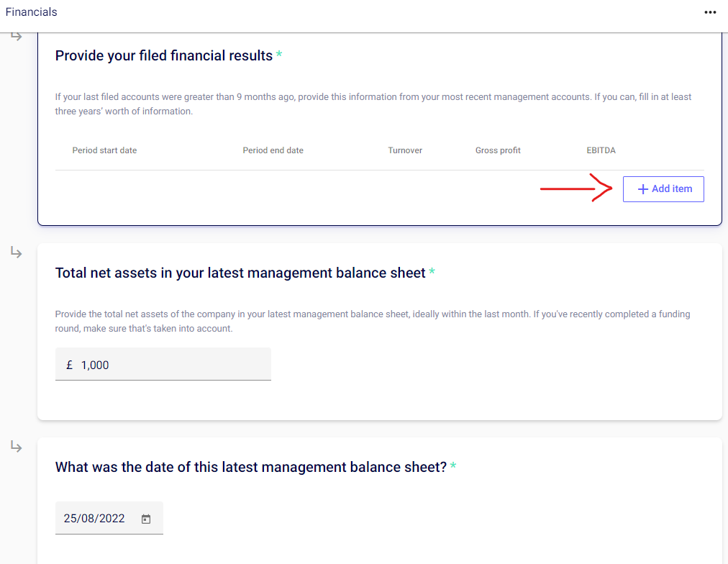The width and height of the screenshot is (728, 564).
Task: Select the Gross profit column header
Action: [x=498, y=150]
